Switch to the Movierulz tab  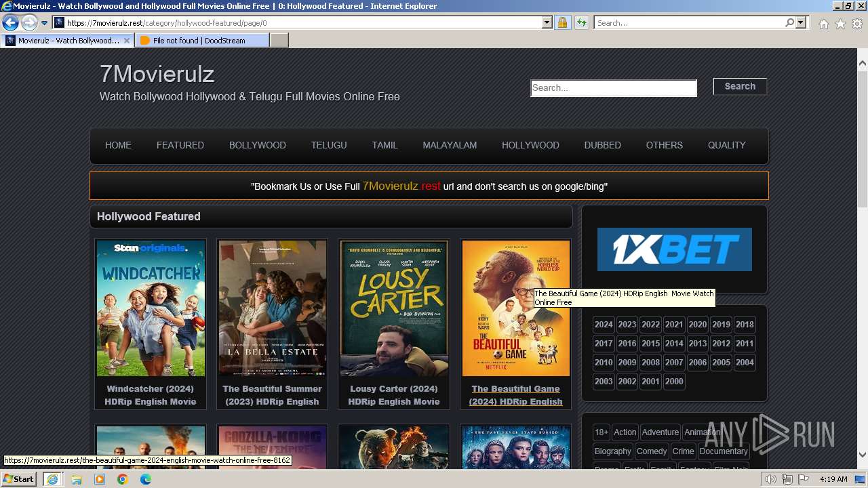[x=68, y=41]
